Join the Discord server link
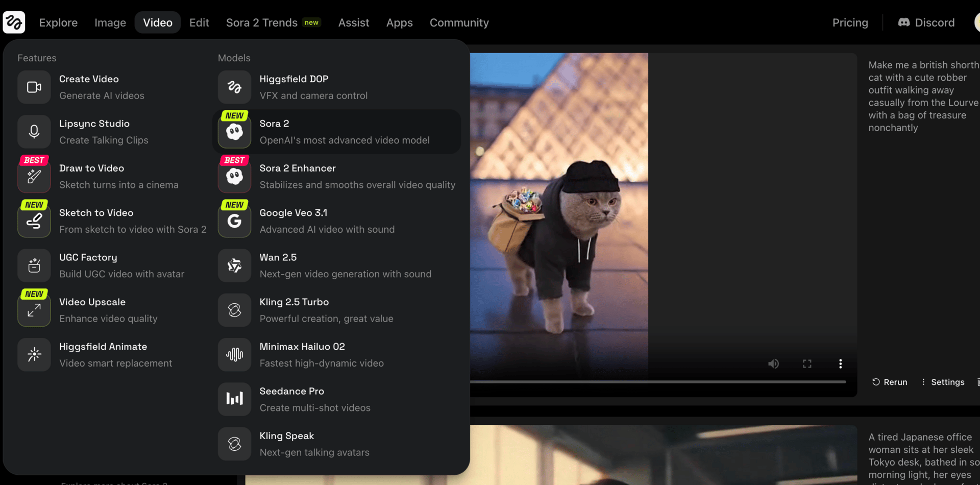This screenshot has height=485, width=980. pyautogui.click(x=926, y=22)
